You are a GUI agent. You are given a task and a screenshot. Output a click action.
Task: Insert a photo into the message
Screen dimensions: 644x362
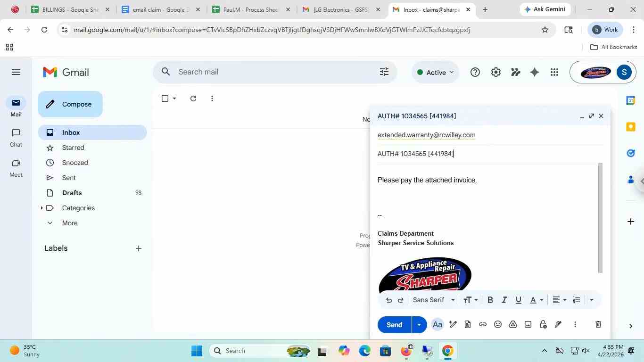(528, 324)
